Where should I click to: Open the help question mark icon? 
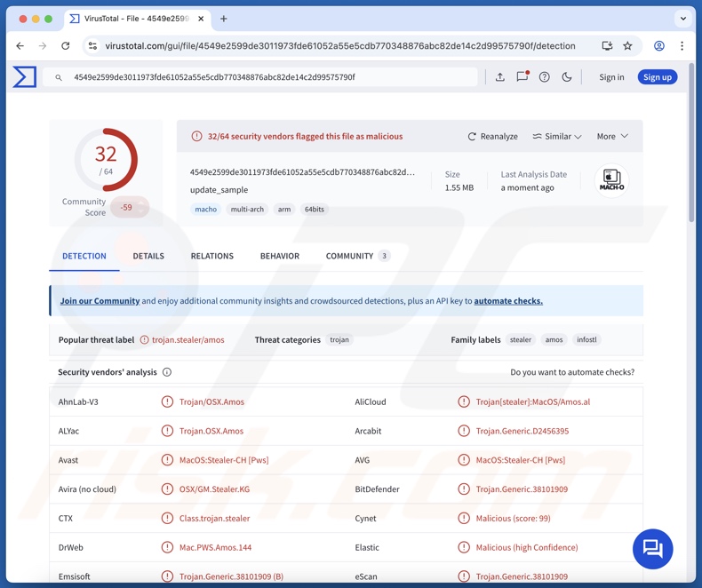tap(545, 77)
